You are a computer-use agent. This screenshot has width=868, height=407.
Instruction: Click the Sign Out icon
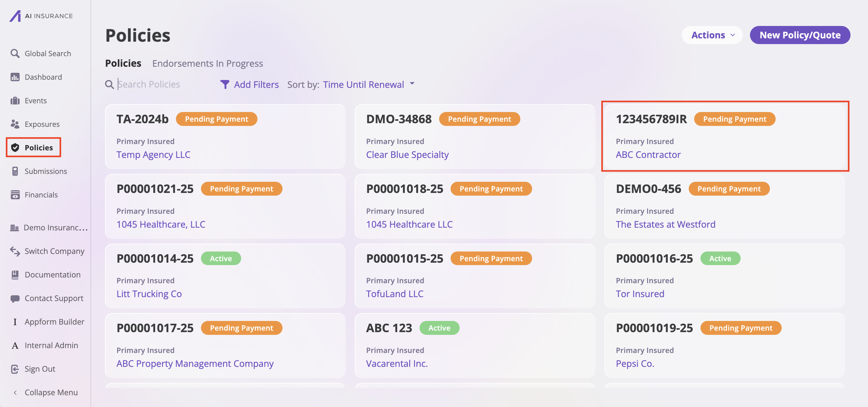point(15,369)
